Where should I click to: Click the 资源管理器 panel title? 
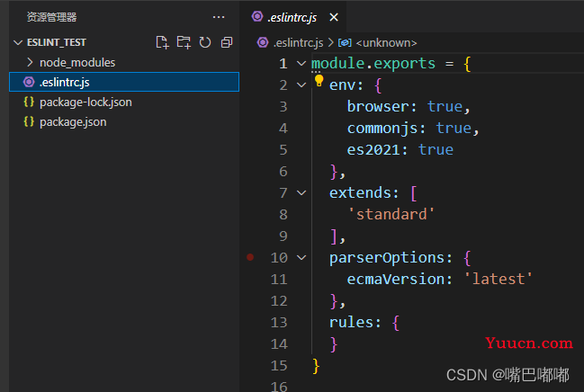coord(52,17)
